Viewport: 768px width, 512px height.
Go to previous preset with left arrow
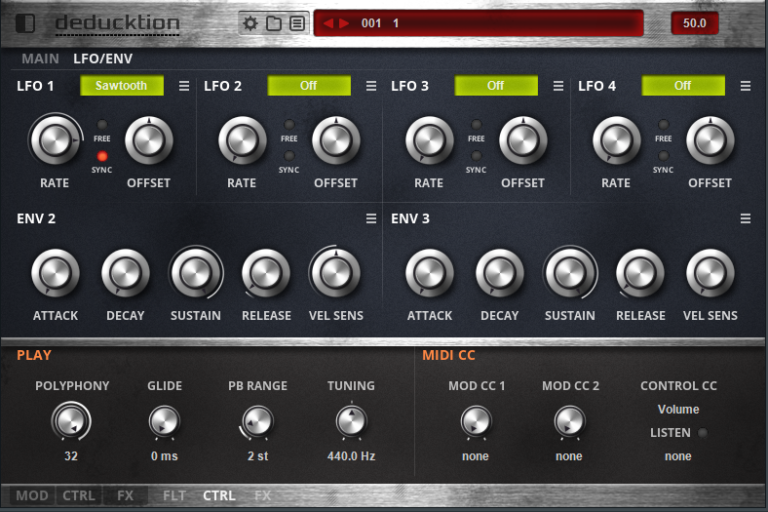328,23
